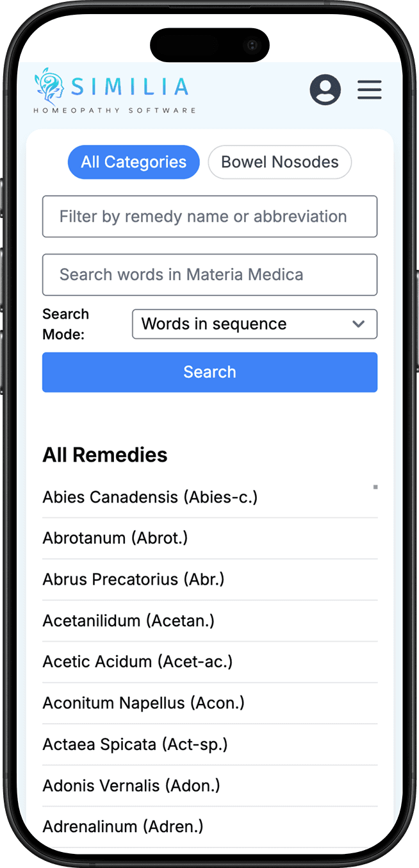Open the hamburger navigation menu

[369, 90]
